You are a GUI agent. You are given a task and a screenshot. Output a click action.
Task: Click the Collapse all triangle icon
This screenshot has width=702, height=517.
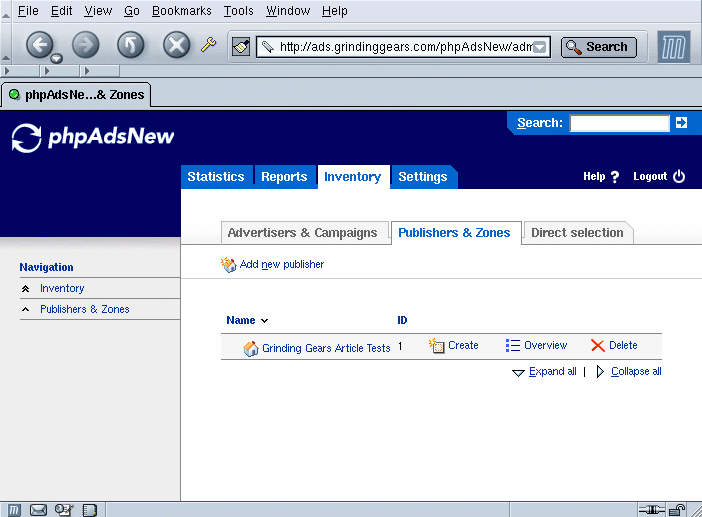pos(600,372)
